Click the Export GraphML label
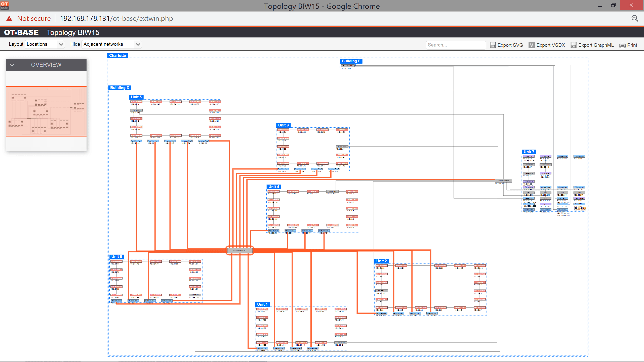Screen dimensions: 644x362 tap(596, 45)
